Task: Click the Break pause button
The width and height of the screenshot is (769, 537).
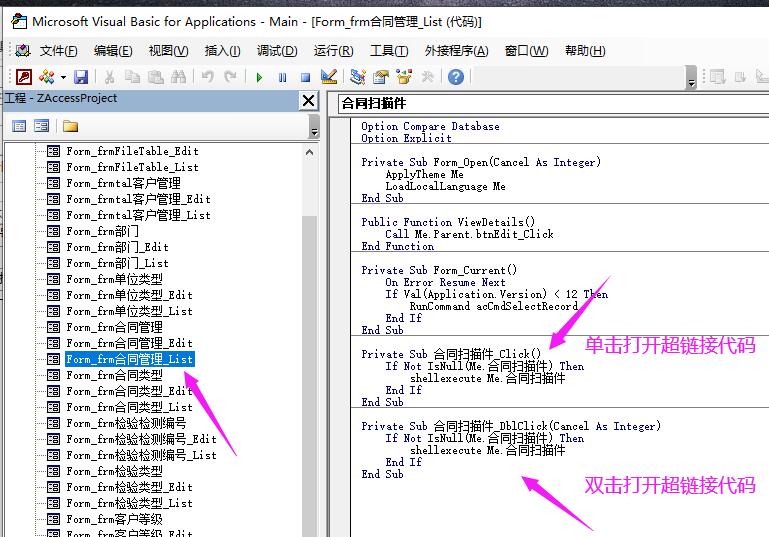Action: click(282, 77)
